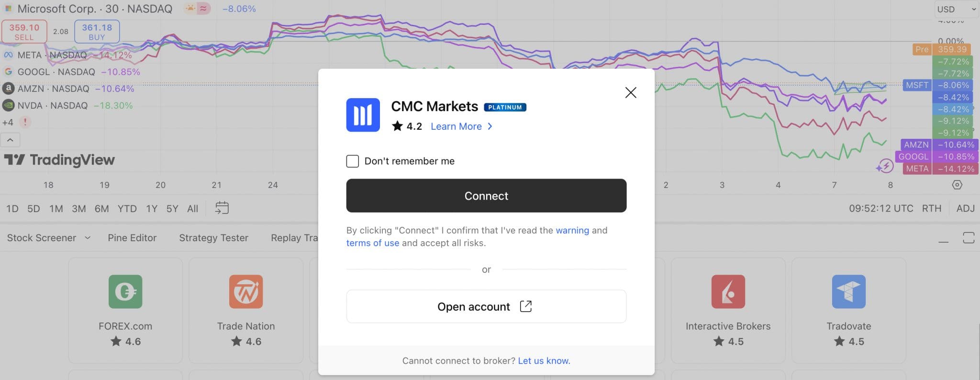Click the Microsoft Corp. symbol title
The width and height of the screenshot is (980, 380).
[95, 9]
